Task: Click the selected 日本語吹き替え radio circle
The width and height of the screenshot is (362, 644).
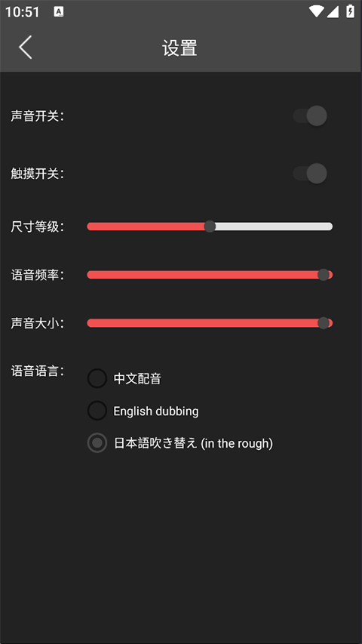Action: click(x=97, y=443)
